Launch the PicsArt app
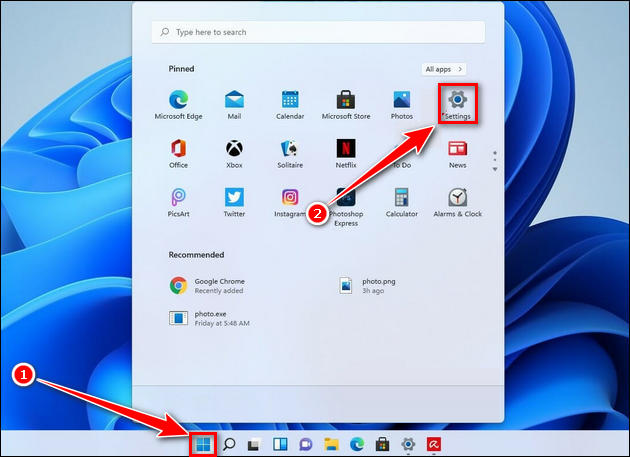Image resolution: width=630 pixels, height=457 pixels. tap(178, 203)
